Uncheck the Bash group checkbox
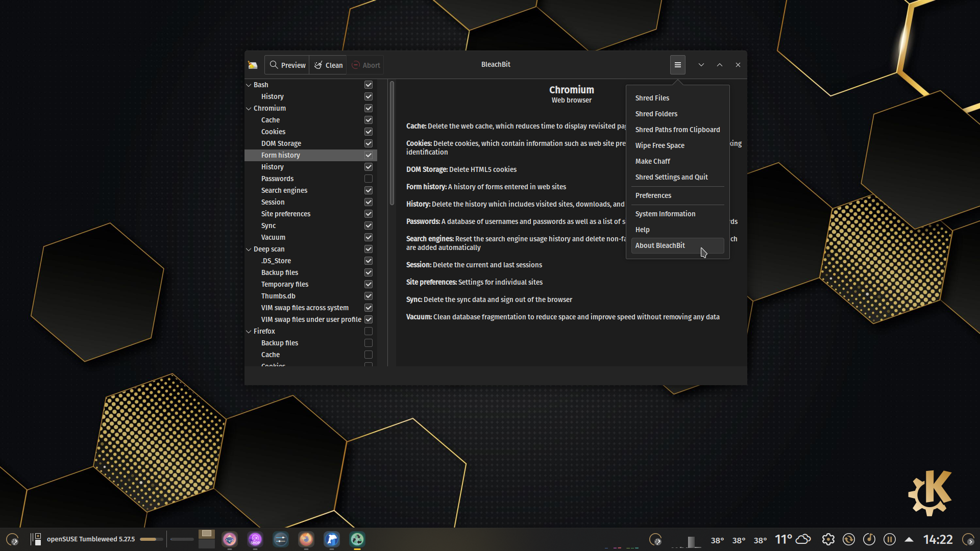Image resolution: width=980 pixels, height=551 pixels. point(369,85)
